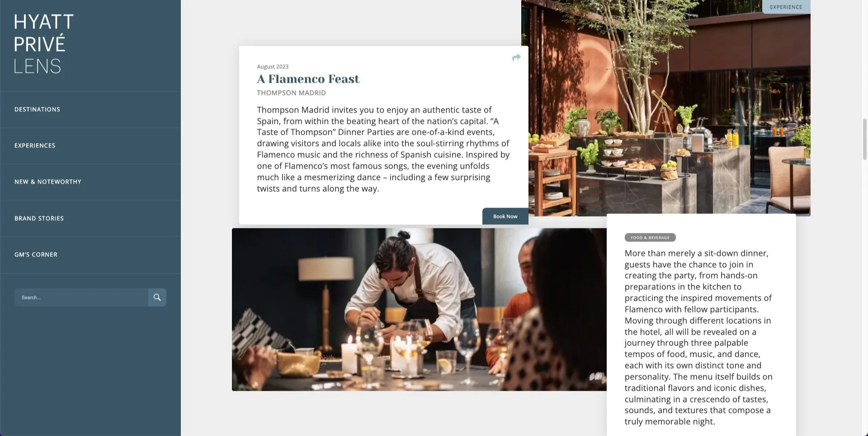Screen dimensions: 868x436
Task: Select GM's Corner sidebar item
Action: 36,255
